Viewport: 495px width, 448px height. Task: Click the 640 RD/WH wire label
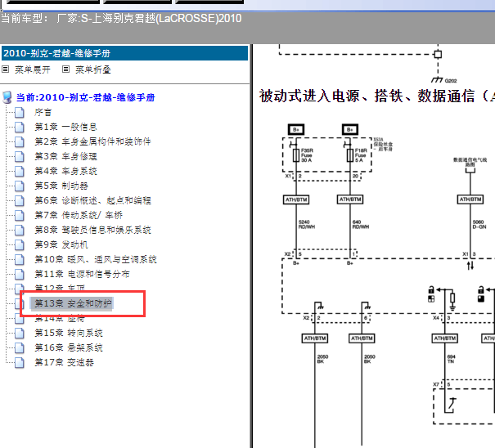pos(361,224)
